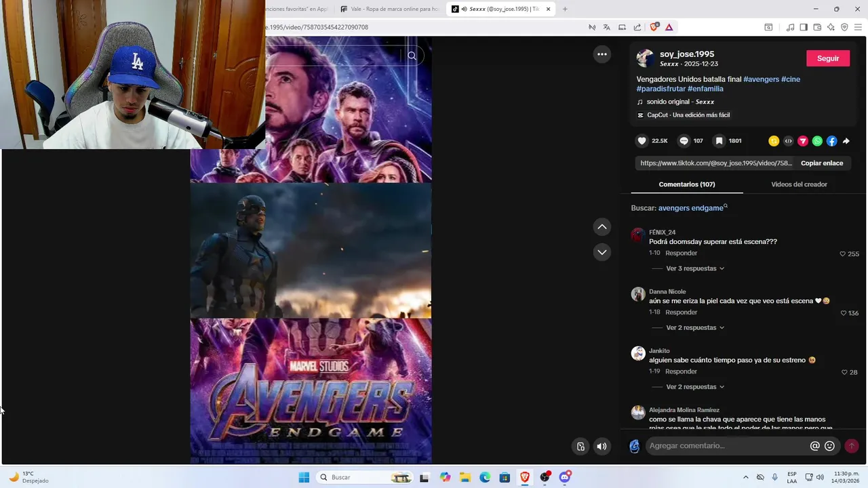Expand 3 replies under FÉNIX_24's comment
This screenshot has width=868, height=488.
tap(695, 268)
